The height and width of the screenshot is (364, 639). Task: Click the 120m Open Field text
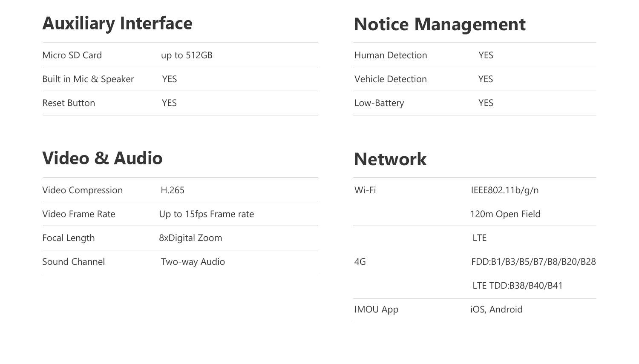[x=505, y=214]
